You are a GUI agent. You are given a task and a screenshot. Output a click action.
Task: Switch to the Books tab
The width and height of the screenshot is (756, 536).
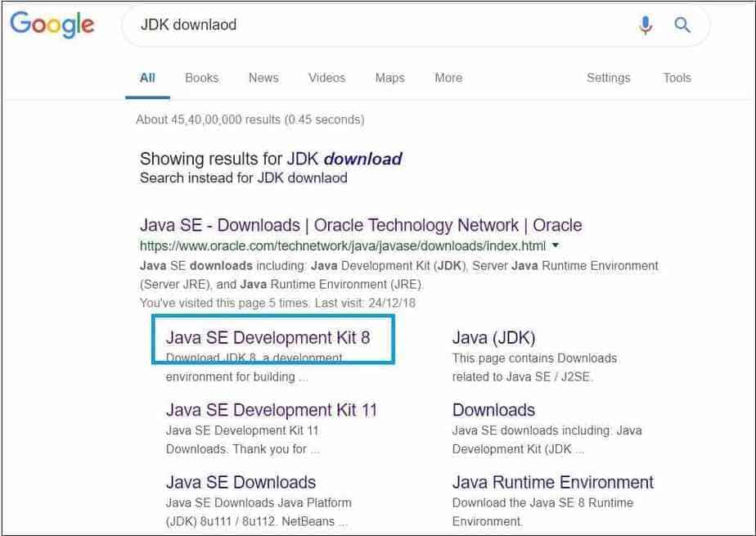[201, 78]
